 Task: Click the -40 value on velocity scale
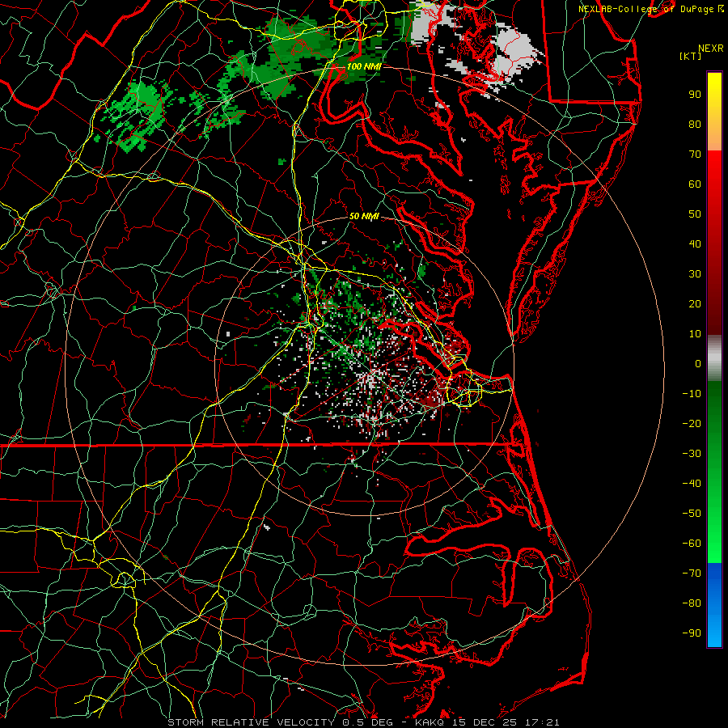692,484
